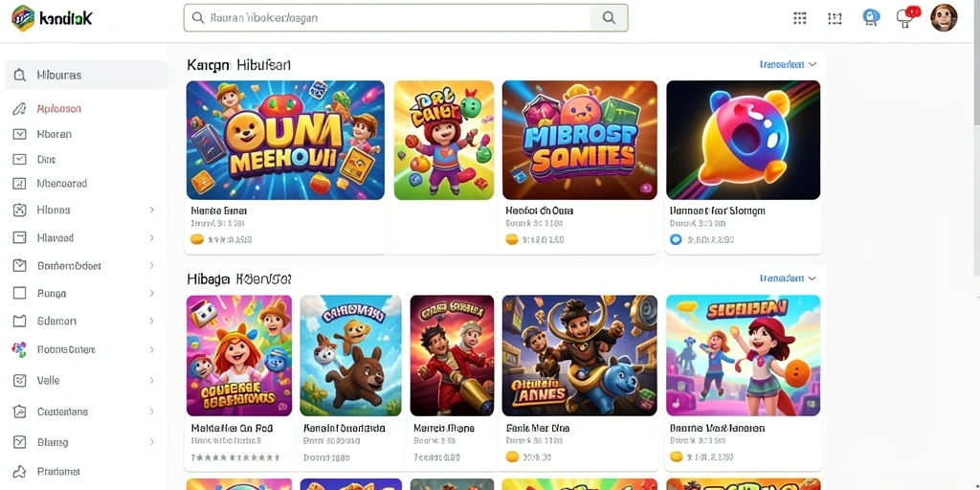Select the Hibunas item in sidebar
The width and height of the screenshot is (980, 490).
(86, 75)
